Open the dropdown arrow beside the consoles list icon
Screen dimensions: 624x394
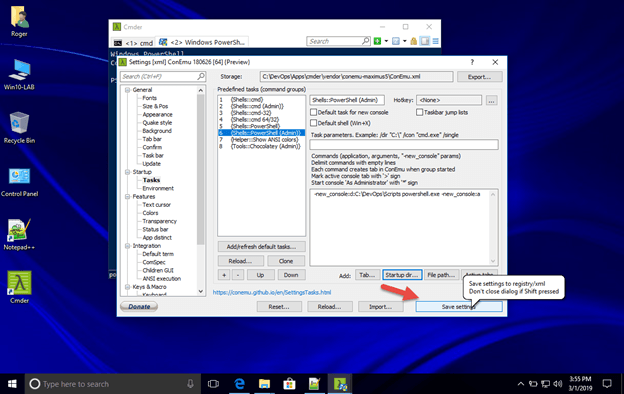click(x=405, y=41)
